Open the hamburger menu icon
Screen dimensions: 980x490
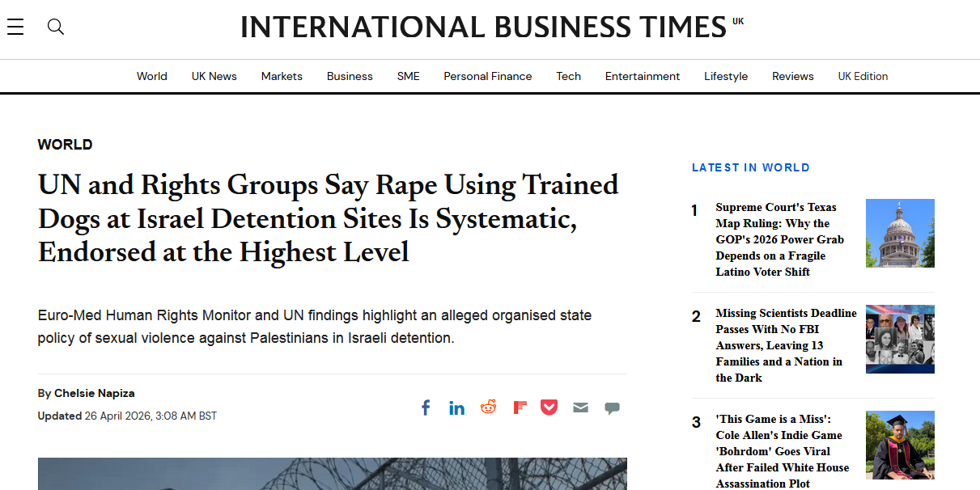(x=15, y=27)
